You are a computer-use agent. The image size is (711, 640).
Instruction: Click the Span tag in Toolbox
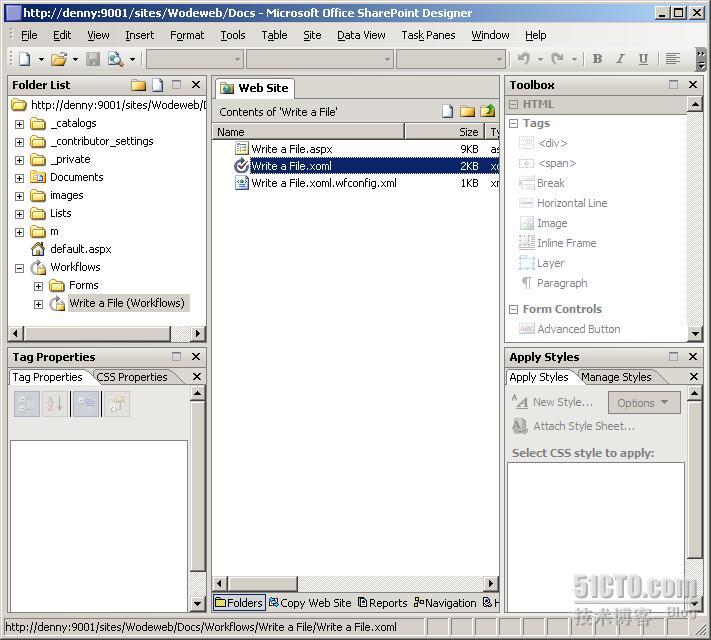click(557, 163)
